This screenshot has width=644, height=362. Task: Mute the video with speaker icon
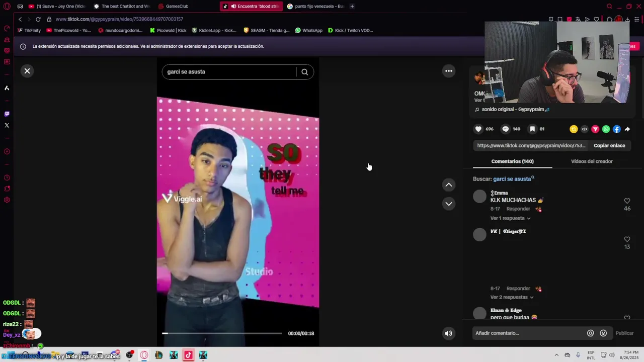(448, 333)
